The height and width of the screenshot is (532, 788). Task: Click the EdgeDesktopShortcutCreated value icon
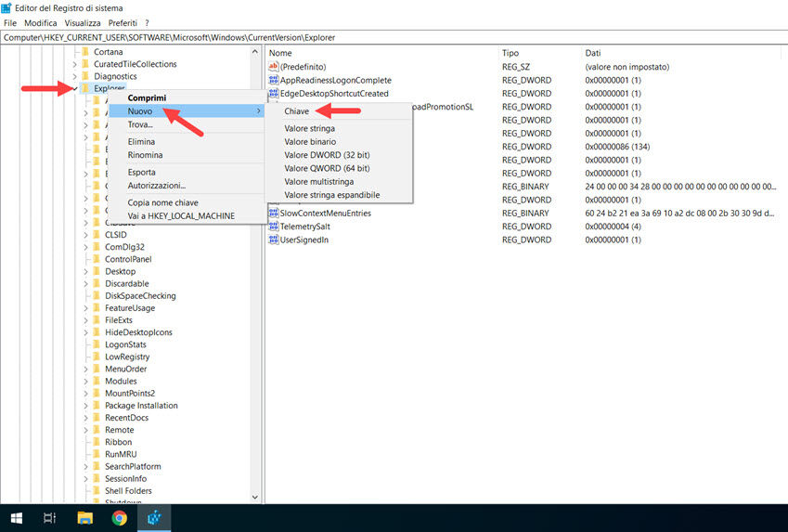[x=274, y=93]
